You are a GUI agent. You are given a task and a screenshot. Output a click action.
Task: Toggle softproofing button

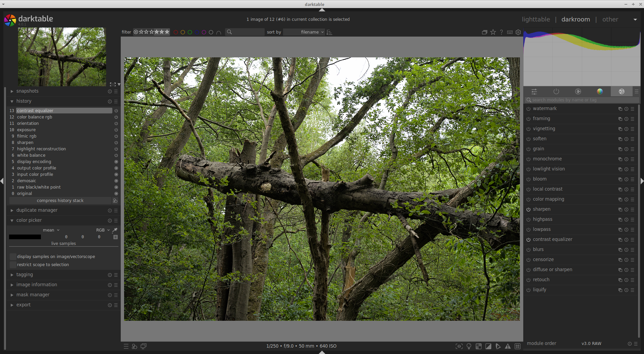coord(498,346)
